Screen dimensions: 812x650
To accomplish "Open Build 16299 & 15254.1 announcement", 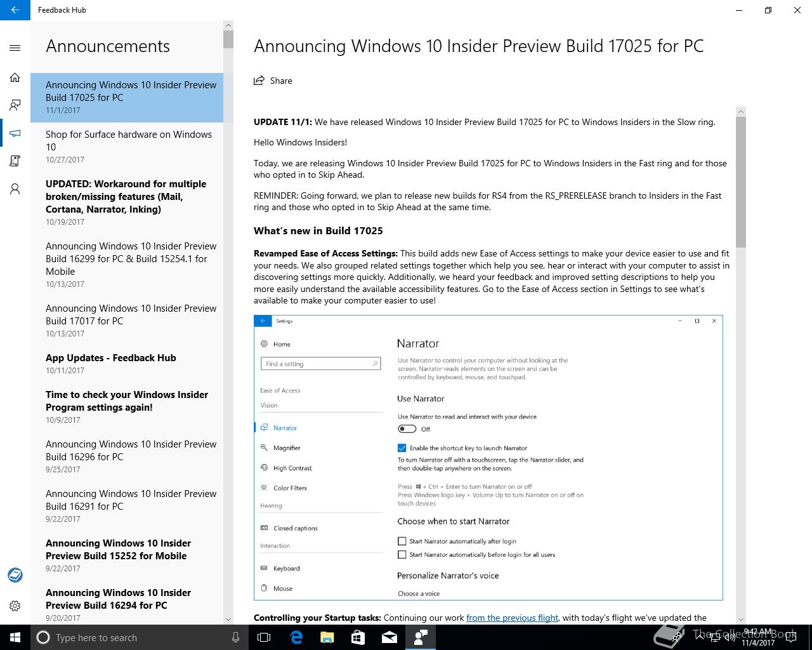I will click(x=127, y=265).
